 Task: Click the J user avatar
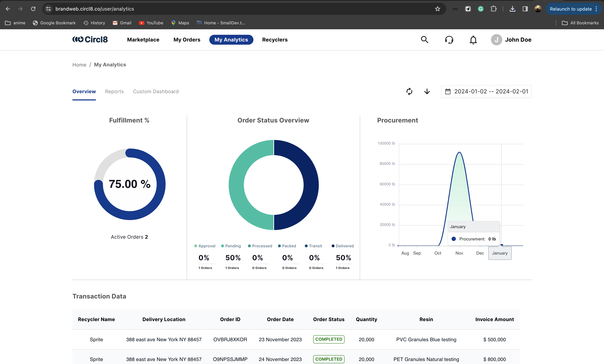click(x=496, y=40)
